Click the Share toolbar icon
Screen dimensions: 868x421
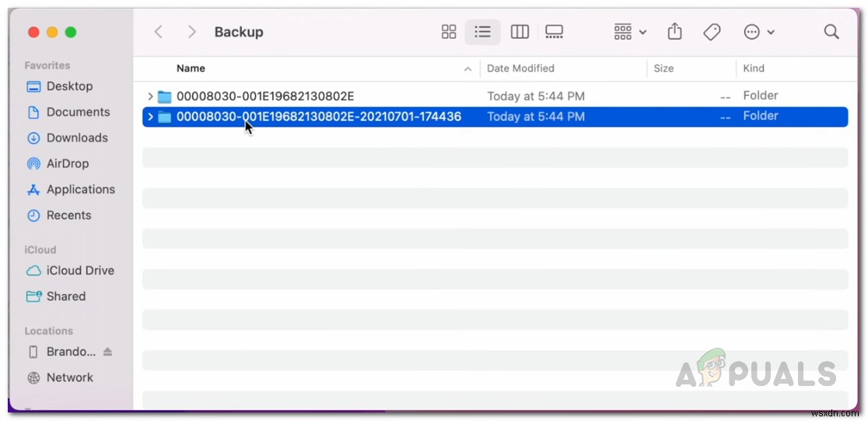click(x=674, y=32)
